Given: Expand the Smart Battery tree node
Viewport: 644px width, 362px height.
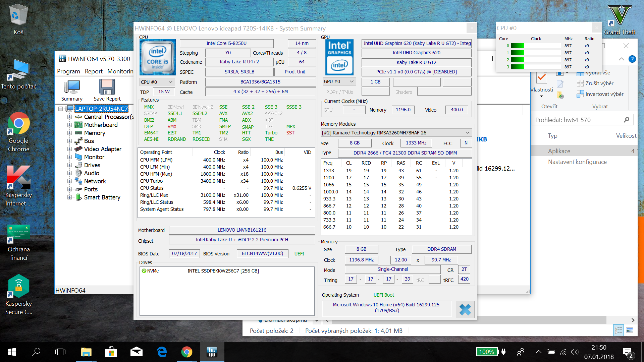Looking at the screenshot, I should coord(69,197).
